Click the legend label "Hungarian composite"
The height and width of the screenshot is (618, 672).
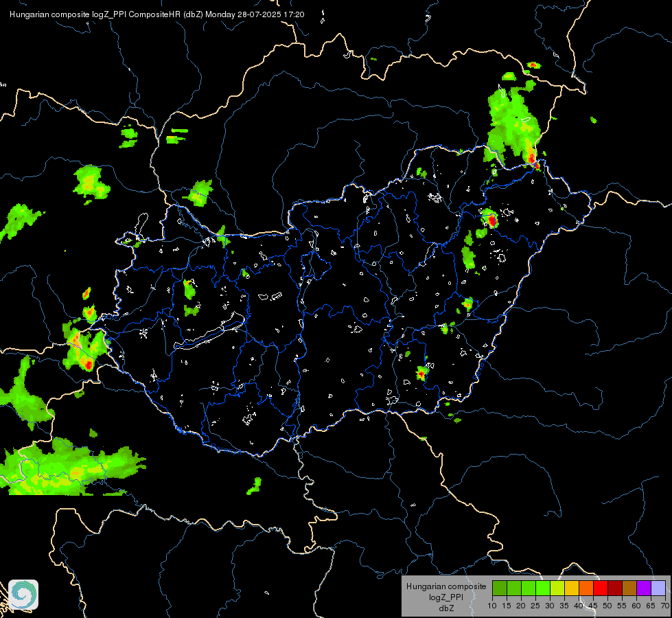(446, 586)
